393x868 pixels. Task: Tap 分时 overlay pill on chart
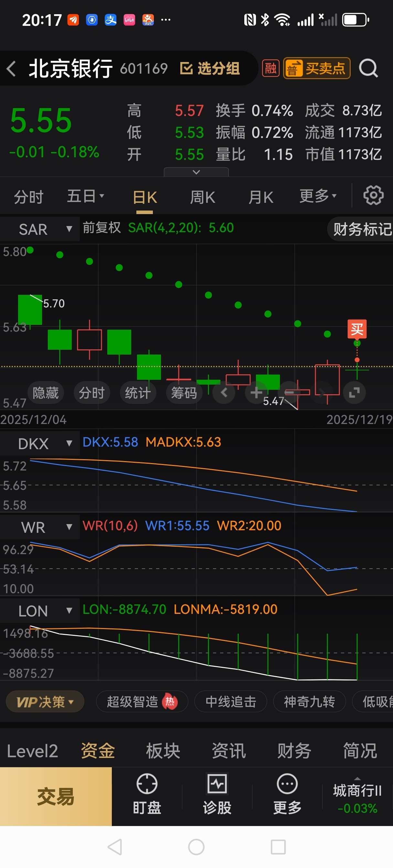click(92, 393)
